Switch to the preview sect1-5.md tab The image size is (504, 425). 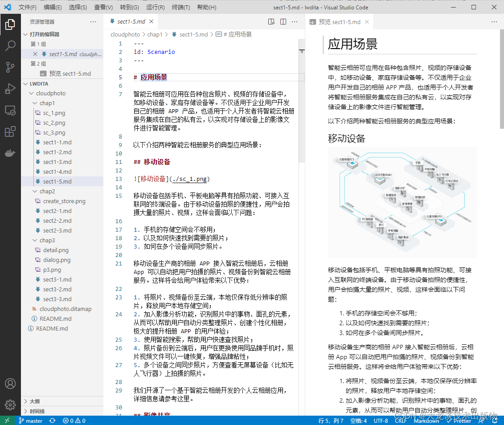[x=340, y=22]
